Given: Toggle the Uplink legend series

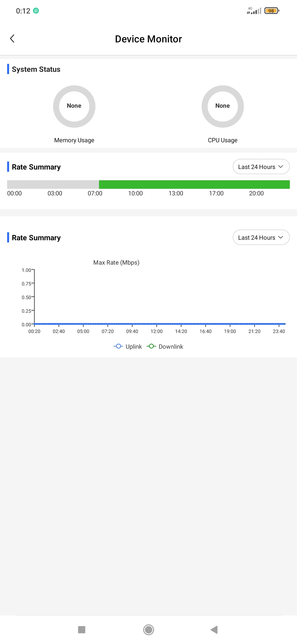Looking at the screenshot, I should [128, 346].
